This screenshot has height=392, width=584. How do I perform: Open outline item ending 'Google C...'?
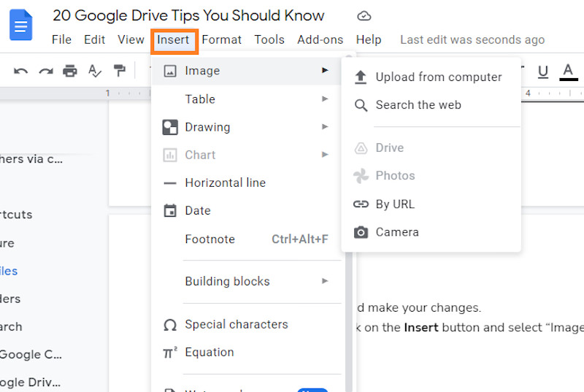pyautogui.click(x=31, y=354)
